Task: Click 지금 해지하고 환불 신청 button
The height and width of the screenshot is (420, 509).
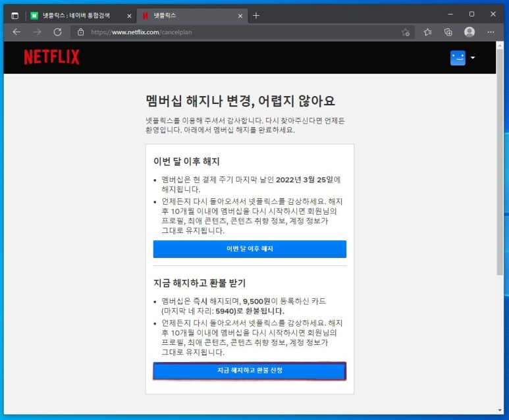Action: [250, 371]
